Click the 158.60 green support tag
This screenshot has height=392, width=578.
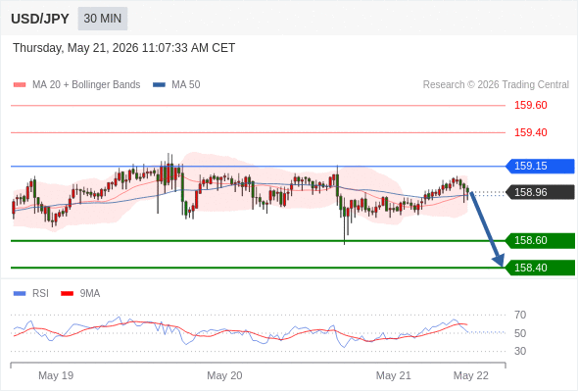tap(540, 240)
